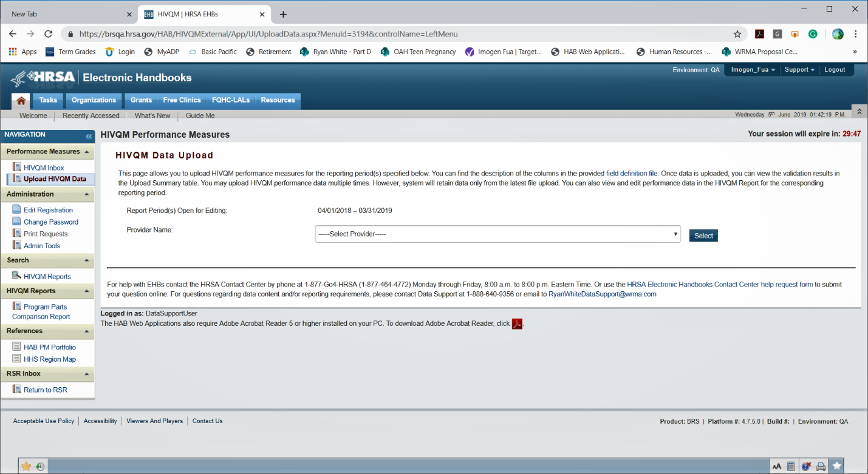Click the Change Password page icon
Image resolution: width=868 pixels, height=474 pixels.
[16, 222]
